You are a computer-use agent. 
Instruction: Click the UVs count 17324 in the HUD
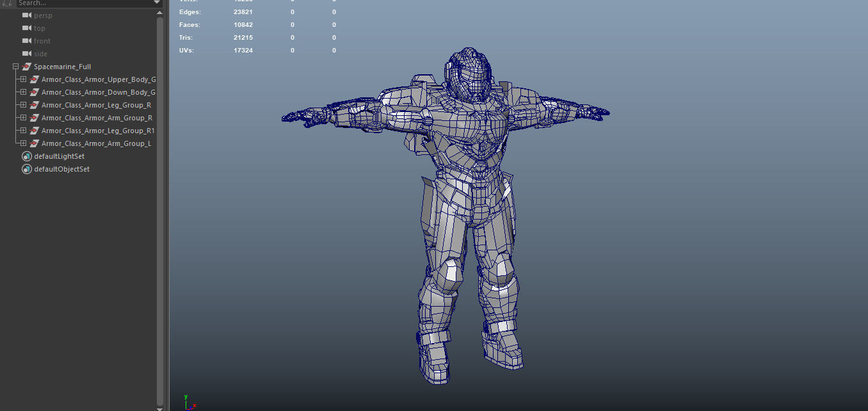tap(243, 51)
